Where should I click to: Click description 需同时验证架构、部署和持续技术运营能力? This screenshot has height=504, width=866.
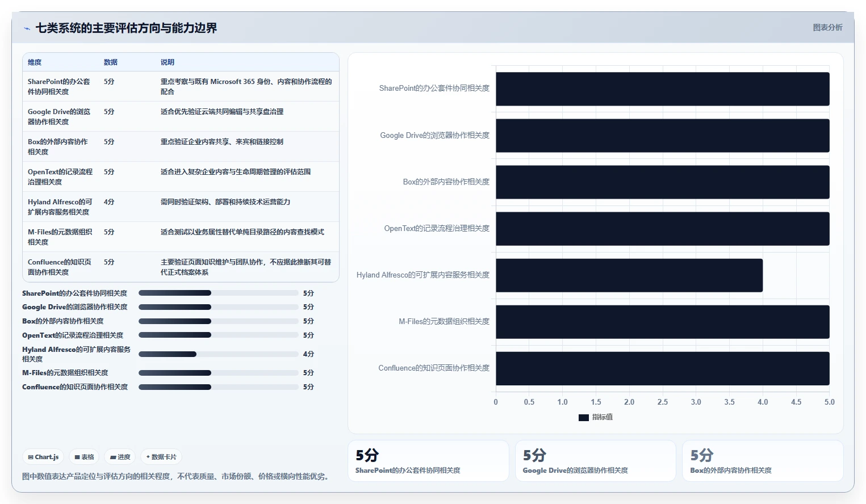click(x=225, y=202)
